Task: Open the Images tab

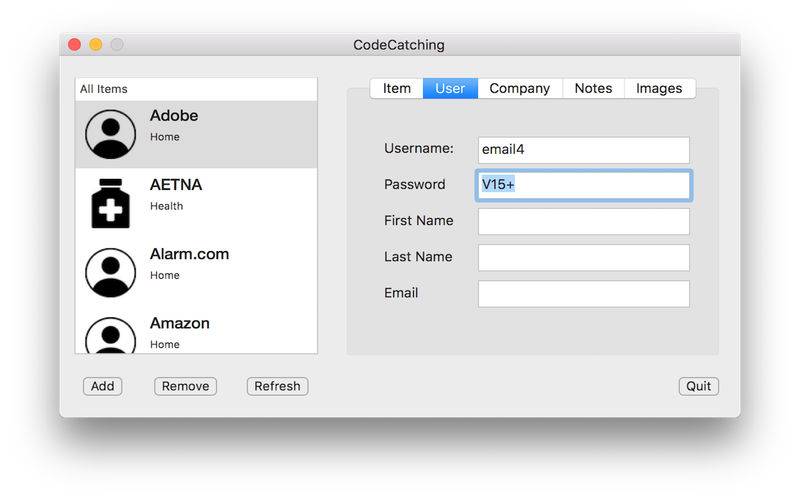Action: point(659,88)
